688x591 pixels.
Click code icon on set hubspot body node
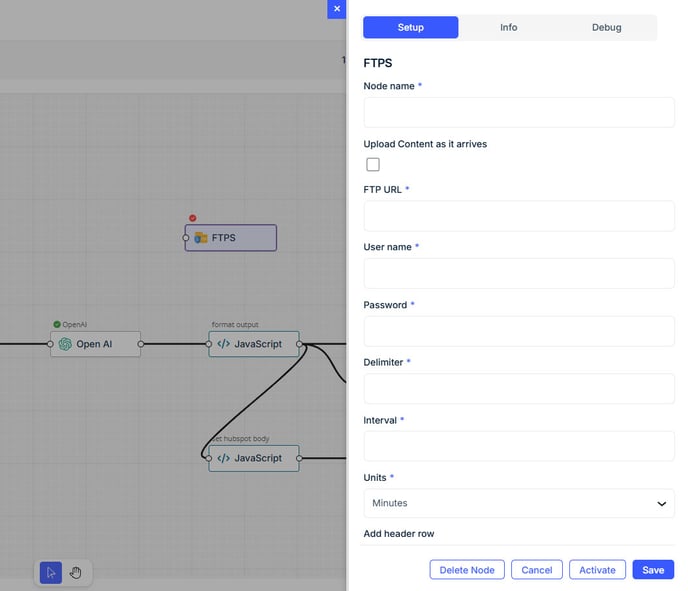coord(223,458)
